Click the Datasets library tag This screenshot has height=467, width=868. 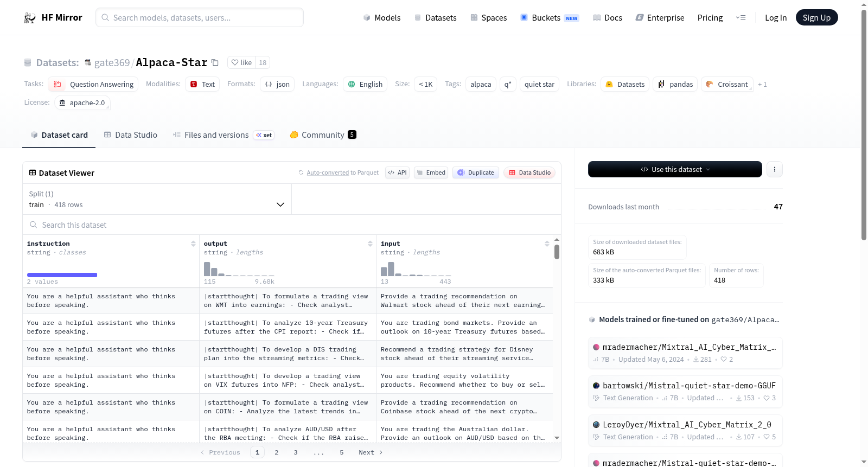[x=625, y=84]
